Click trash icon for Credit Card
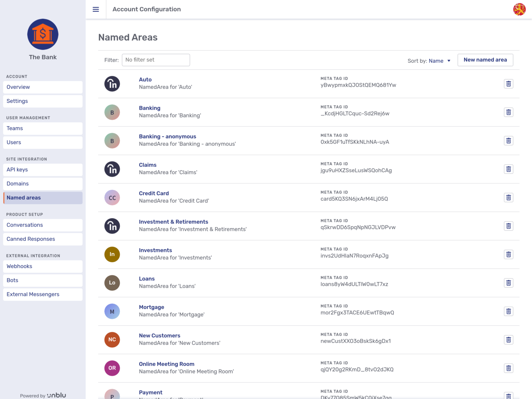This screenshot has height=399, width=532. tap(508, 198)
